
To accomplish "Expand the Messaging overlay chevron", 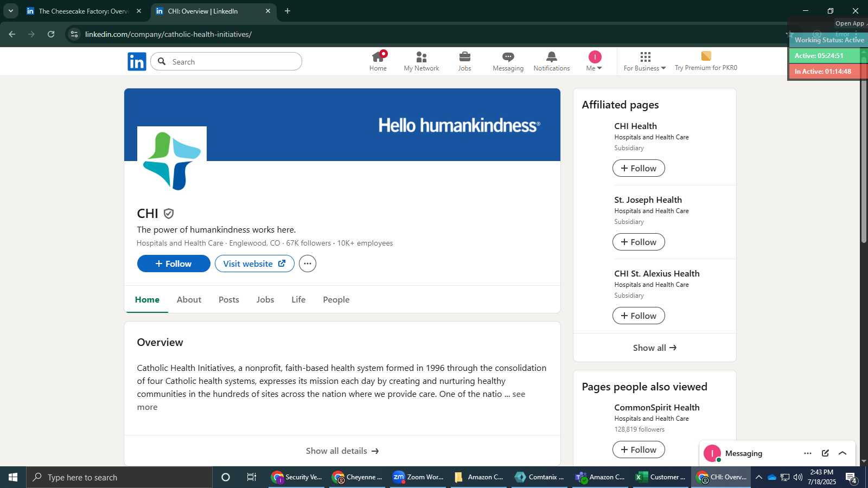I will click(x=843, y=453).
